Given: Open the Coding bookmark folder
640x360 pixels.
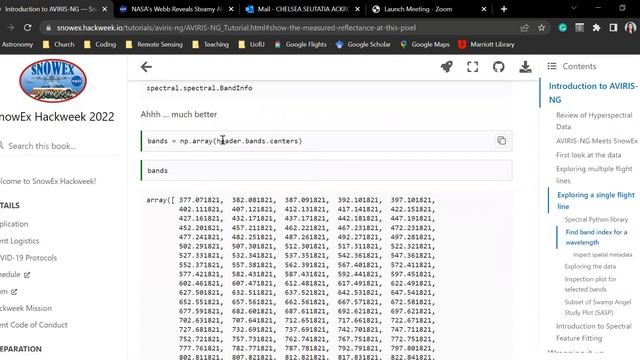Looking at the screenshot, I should (100, 44).
